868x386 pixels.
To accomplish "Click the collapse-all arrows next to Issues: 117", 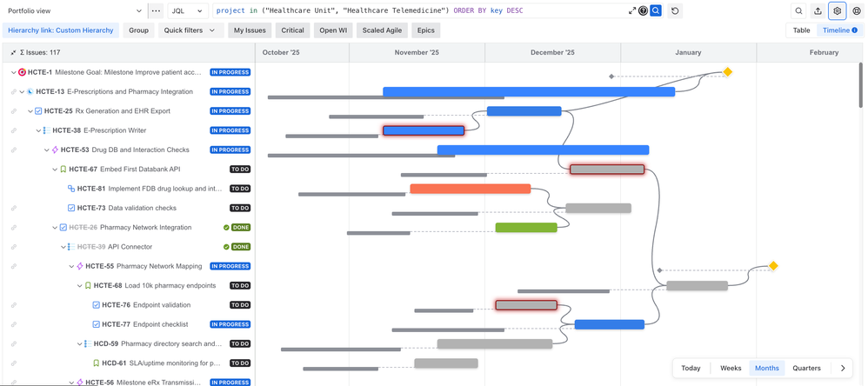I will 13,52.
